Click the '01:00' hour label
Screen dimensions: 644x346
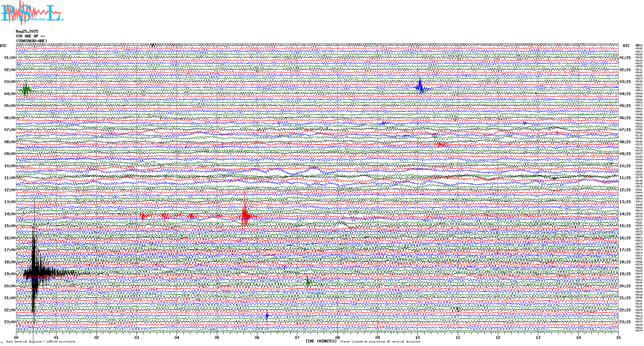(10, 58)
